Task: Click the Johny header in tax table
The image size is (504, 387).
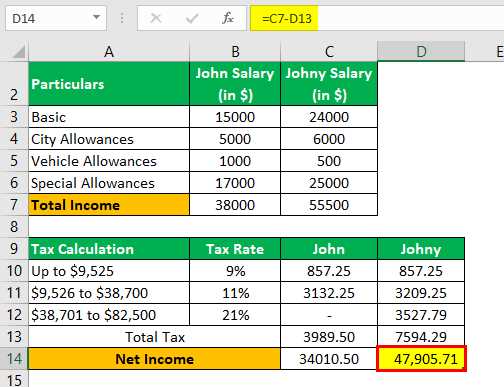Action: (x=421, y=249)
